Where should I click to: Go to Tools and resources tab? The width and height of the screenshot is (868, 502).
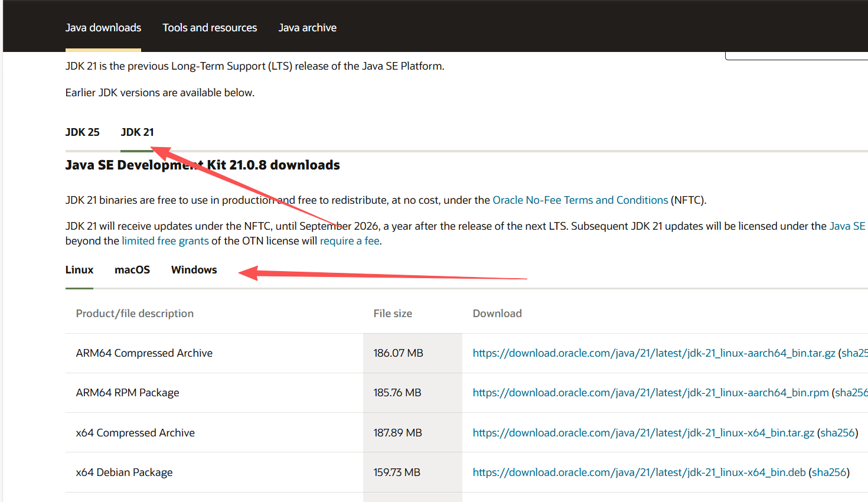pyautogui.click(x=210, y=28)
